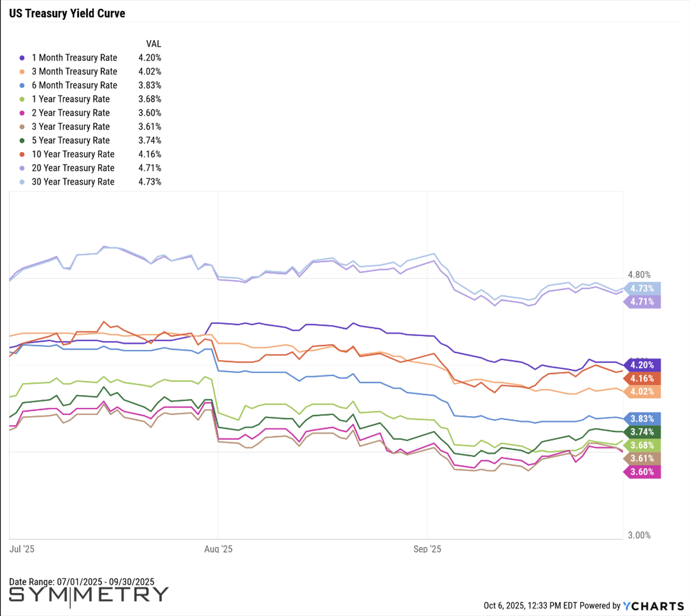This screenshot has width=690, height=616.
Task: Click the 3 Month Treasury Rate orange legend dot
Action: tap(22, 72)
